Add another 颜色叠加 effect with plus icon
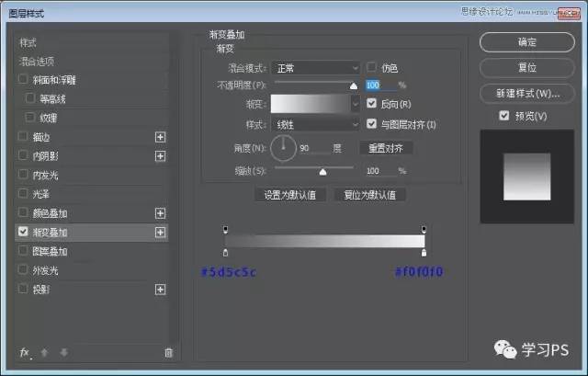 coord(161,213)
